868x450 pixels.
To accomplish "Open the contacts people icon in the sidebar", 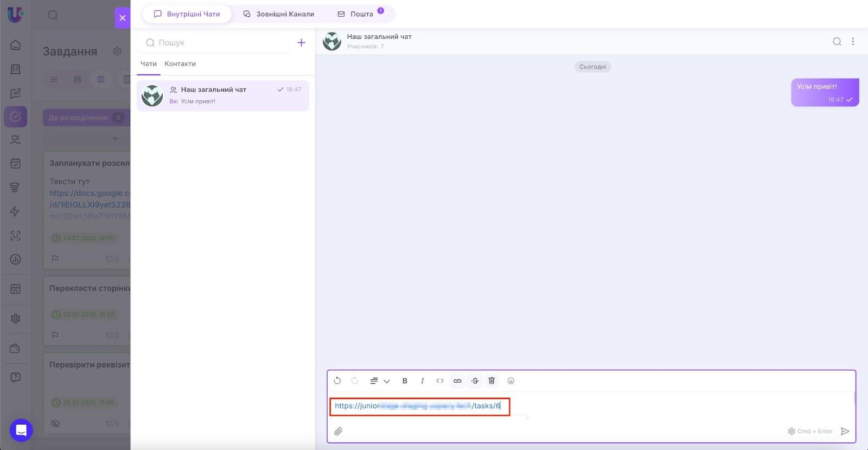I will click(15, 140).
